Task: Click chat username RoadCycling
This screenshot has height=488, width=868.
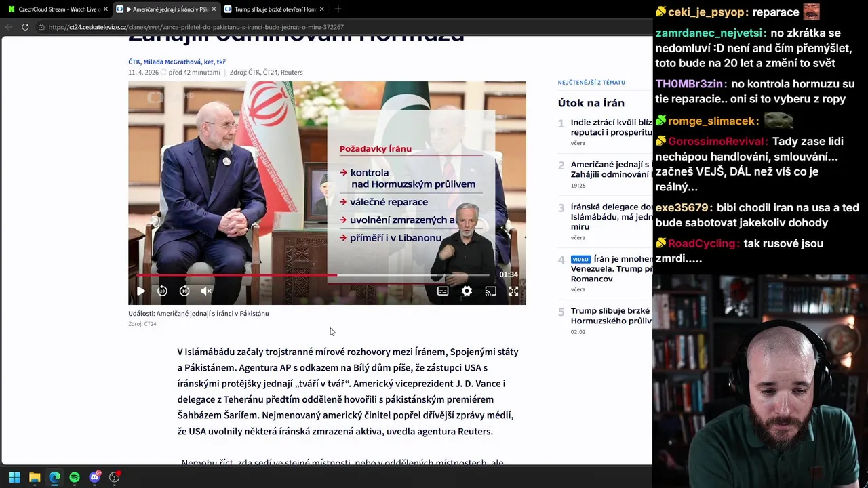Action: (703, 243)
